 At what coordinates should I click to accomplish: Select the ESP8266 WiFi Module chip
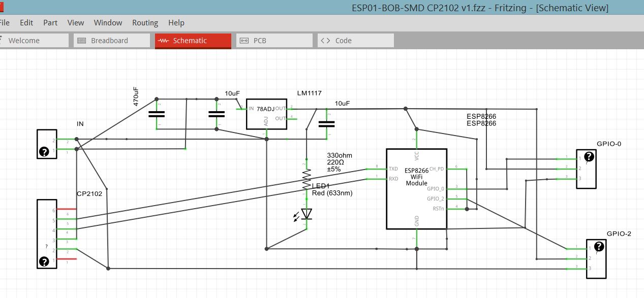tap(416, 188)
